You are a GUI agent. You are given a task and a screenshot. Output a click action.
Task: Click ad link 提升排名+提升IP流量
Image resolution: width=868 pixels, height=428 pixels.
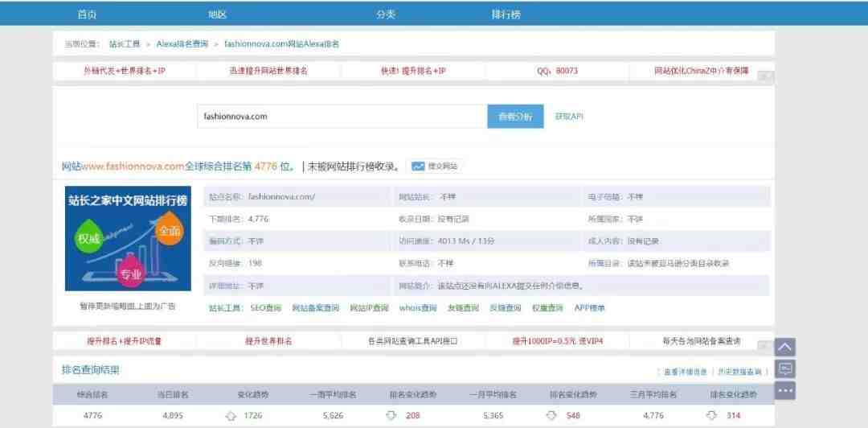click(x=125, y=341)
